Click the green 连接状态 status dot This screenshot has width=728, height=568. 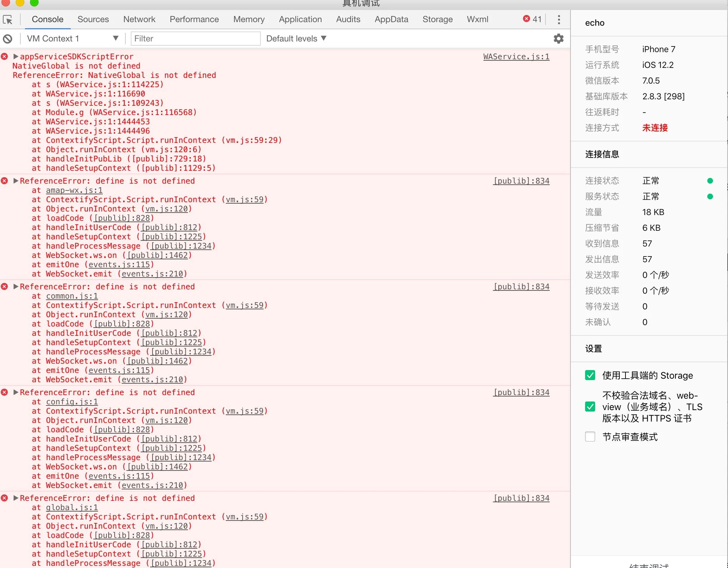pyautogui.click(x=710, y=181)
